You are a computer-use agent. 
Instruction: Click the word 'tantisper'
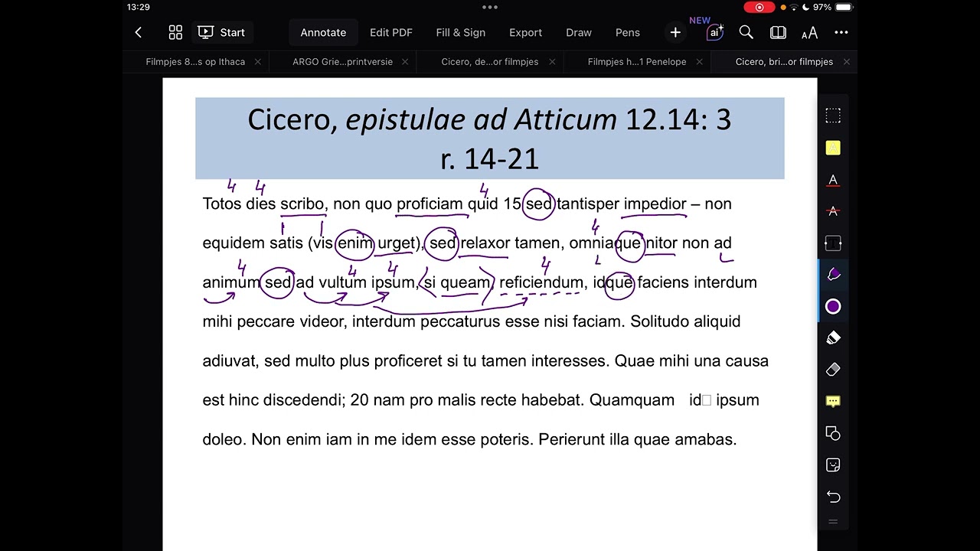coord(588,204)
